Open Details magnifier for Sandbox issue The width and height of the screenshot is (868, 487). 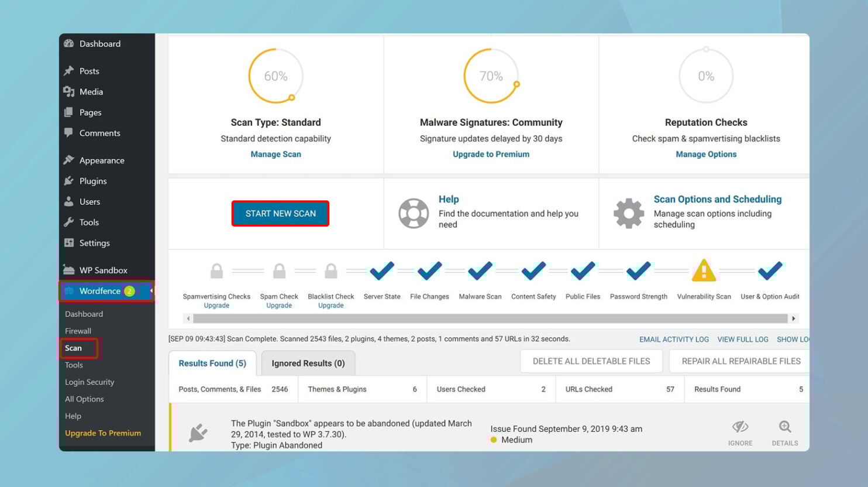tap(784, 427)
